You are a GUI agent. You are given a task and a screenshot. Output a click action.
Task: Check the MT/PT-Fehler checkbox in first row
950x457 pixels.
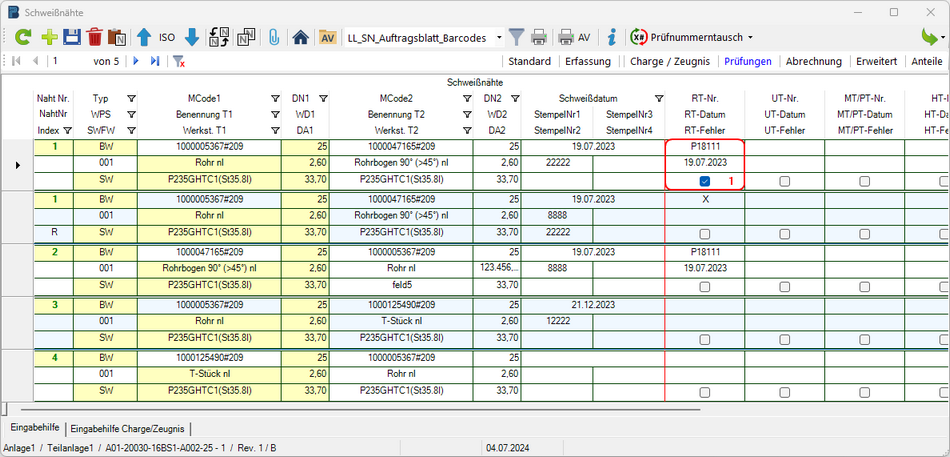click(x=865, y=181)
